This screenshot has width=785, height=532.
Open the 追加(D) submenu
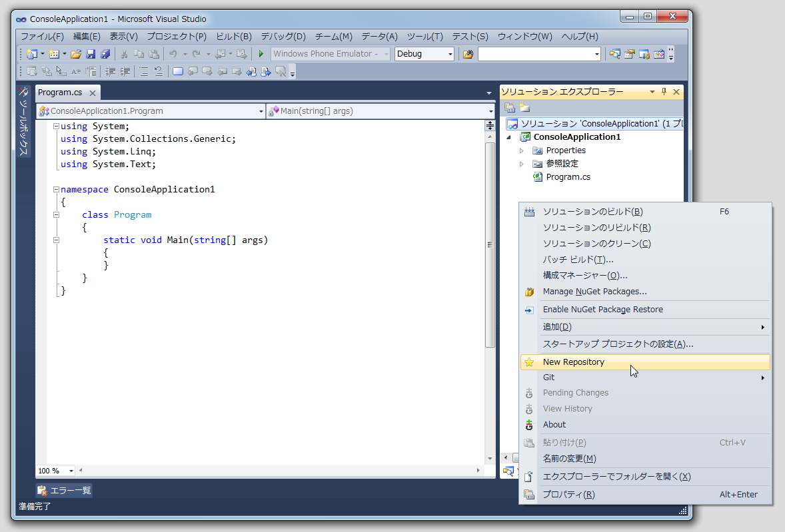pos(645,327)
